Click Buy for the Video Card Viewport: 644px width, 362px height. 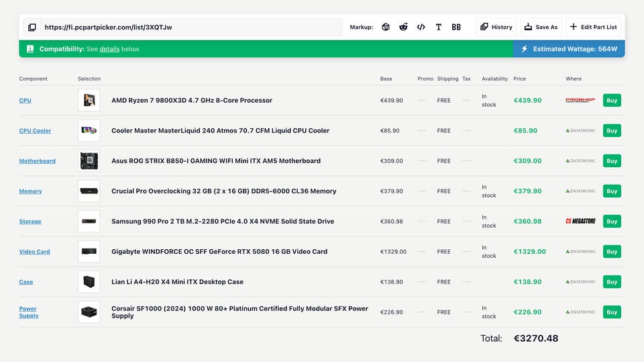tap(612, 252)
